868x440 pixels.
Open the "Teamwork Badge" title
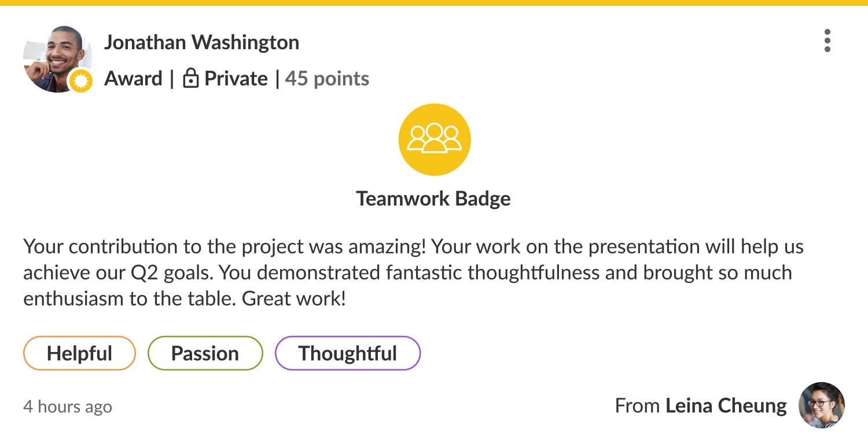433,199
